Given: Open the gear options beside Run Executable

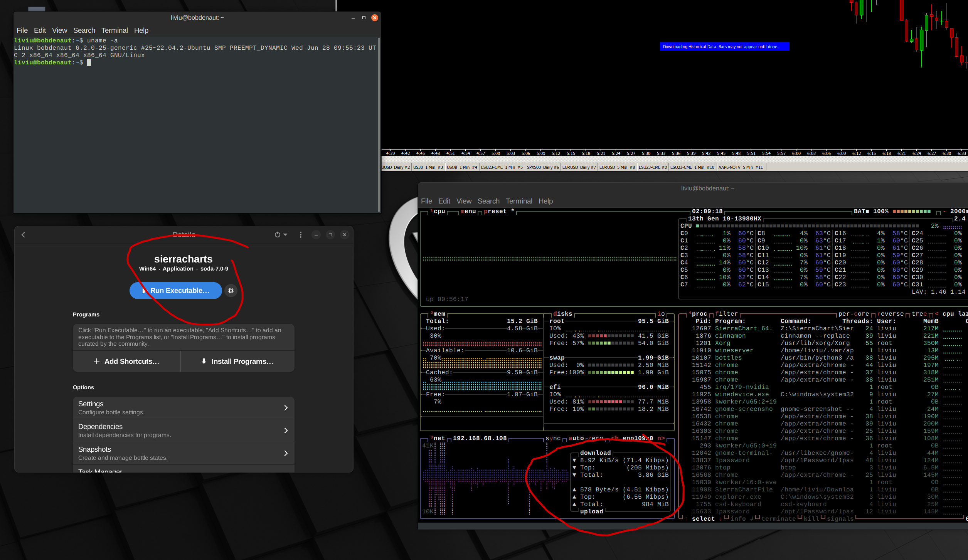Looking at the screenshot, I should 231,291.
